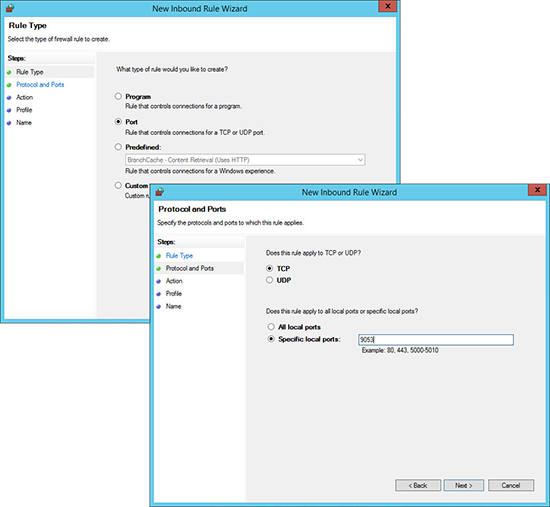
Task: Select the Custom rule radio button
Action: click(x=118, y=185)
